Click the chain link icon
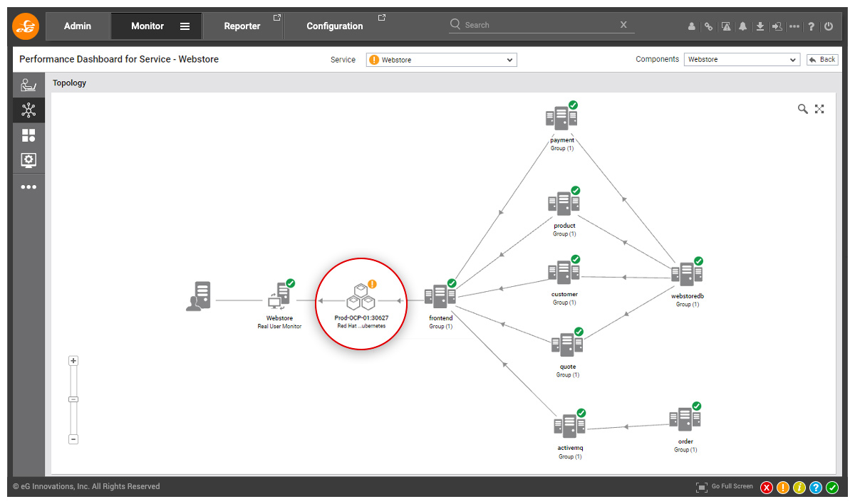The width and height of the screenshot is (855, 504). pos(708,26)
